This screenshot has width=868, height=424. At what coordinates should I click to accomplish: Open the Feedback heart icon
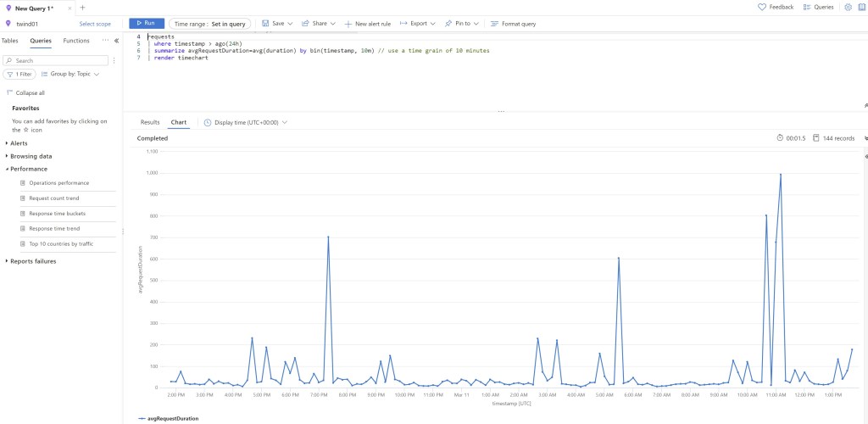pyautogui.click(x=762, y=7)
